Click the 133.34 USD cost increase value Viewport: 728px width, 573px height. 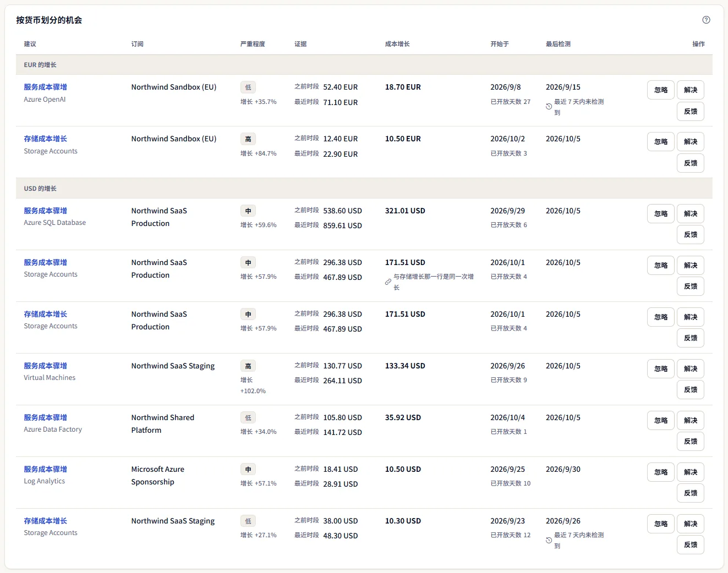click(405, 366)
